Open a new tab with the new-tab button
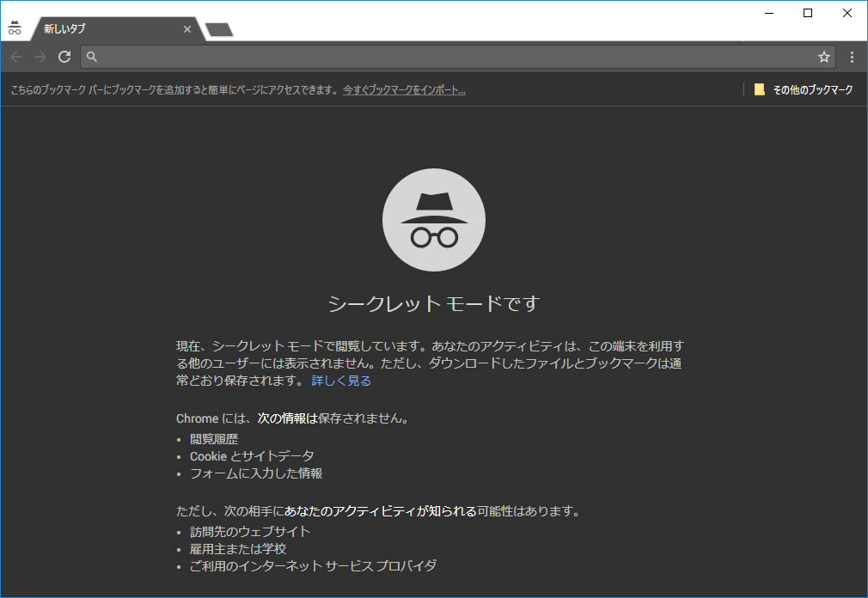The width and height of the screenshot is (868, 598). coord(218,29)
